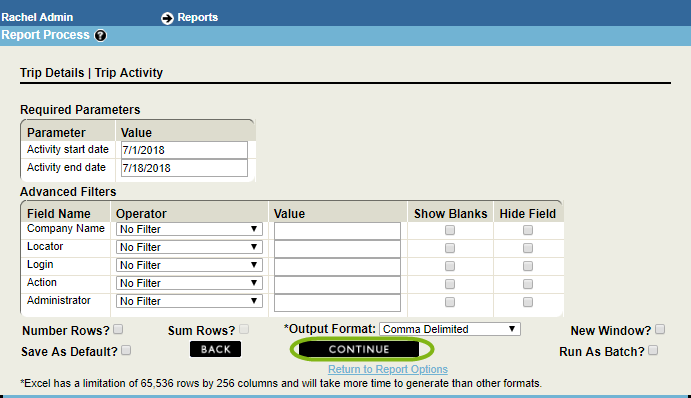Click the Login value field
Viewport: 691px width, 398px height.
pos(337,267)
